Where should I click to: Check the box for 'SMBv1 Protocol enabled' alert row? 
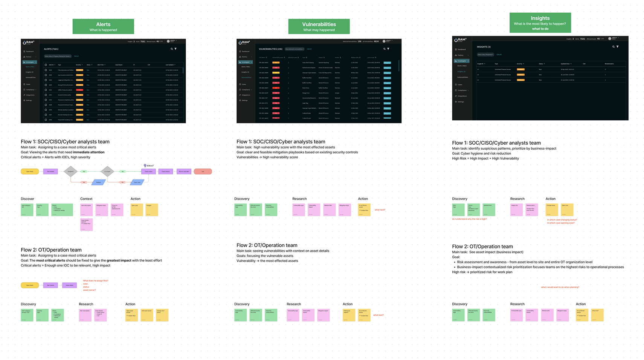(x=46, y=90)
